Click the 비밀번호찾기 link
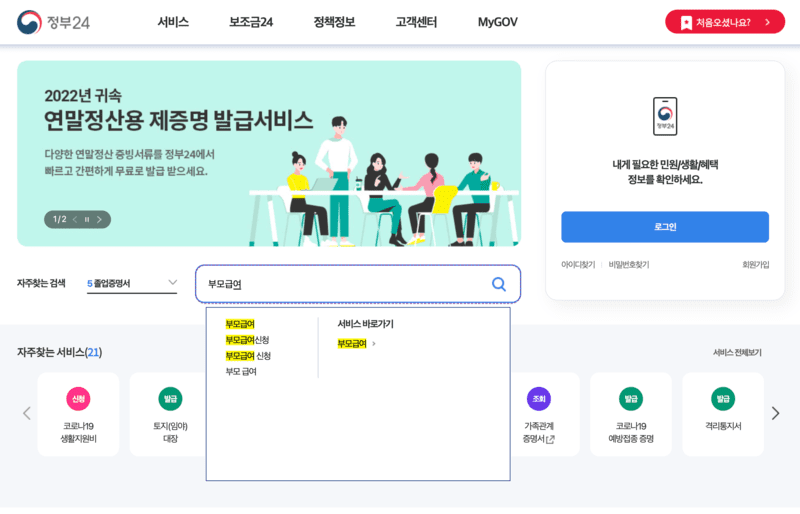The height and width of the screenshot is (514, 800). 629,264
